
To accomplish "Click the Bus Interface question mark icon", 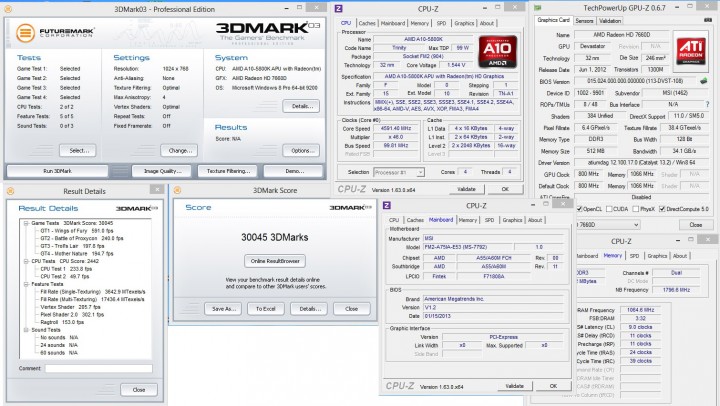I will point(708,104).
